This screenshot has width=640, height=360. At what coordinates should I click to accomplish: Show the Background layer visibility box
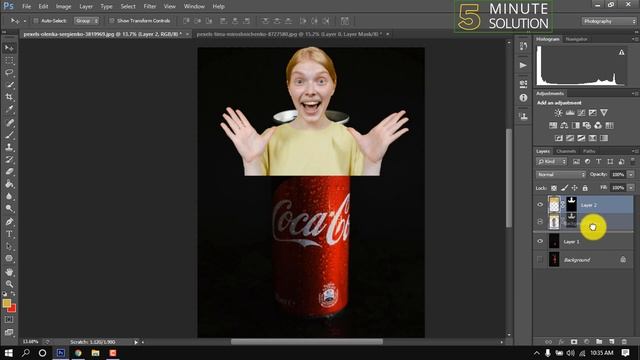pyautogui.click(x=540, y=260)
